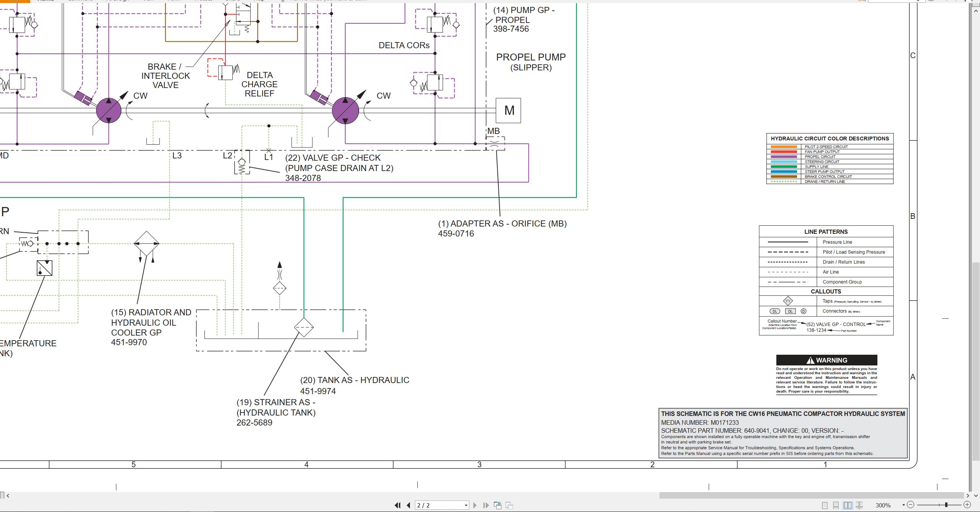Viewport: 980px width, 512px height.
Task: Click 'Pilot / Load Sensing Pressure' entry
Action: click(x=854, y=252)
